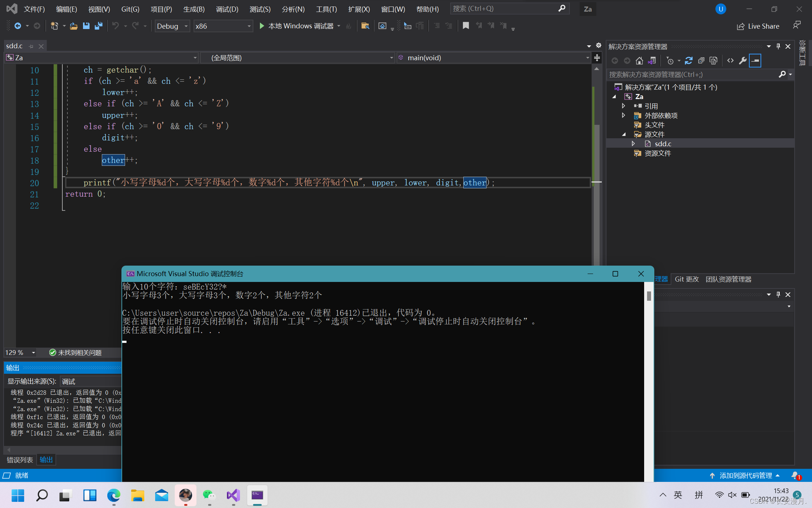Click the Open File folder icon

74,26
